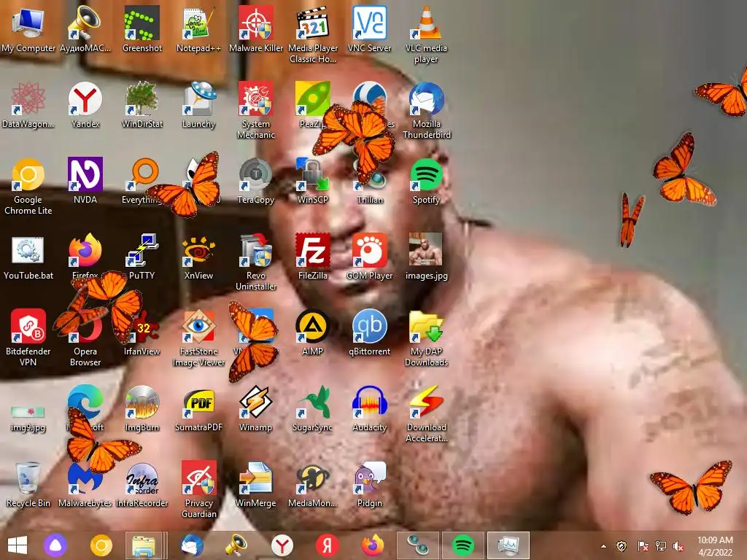
Task: Select the Privacy Guardian desktop icon
Action: click(x=198, y=489)
